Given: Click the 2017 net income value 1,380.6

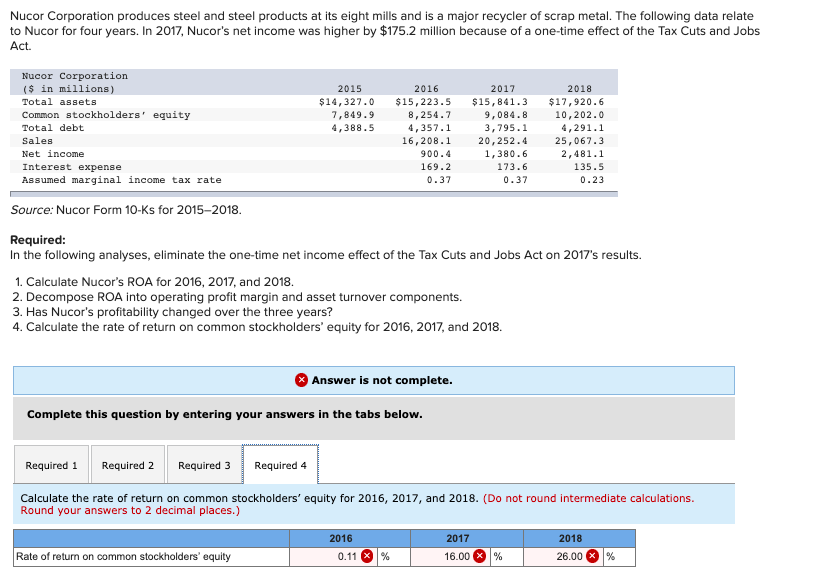Looking at the screenshot, I should point(506,154).
